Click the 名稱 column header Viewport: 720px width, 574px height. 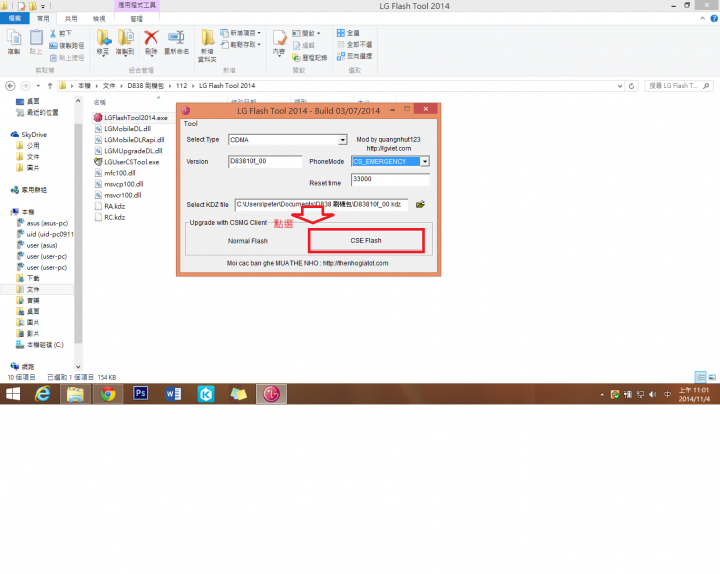[100, 102]
